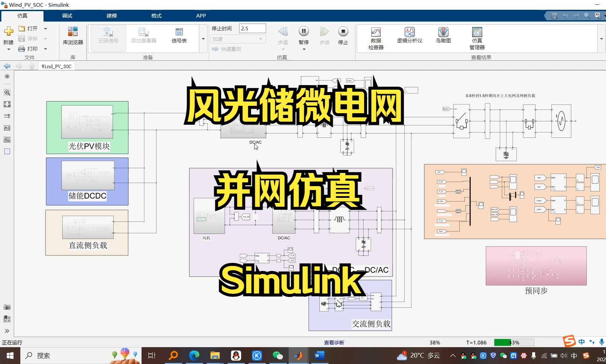Open File Explorer from taskbar
This screenshot has height=364, width=606.
coord(215,356)
